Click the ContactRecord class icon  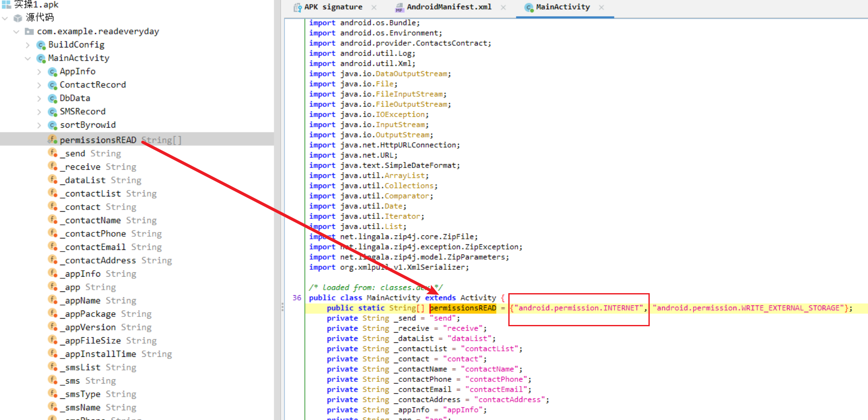coord(53,85)
